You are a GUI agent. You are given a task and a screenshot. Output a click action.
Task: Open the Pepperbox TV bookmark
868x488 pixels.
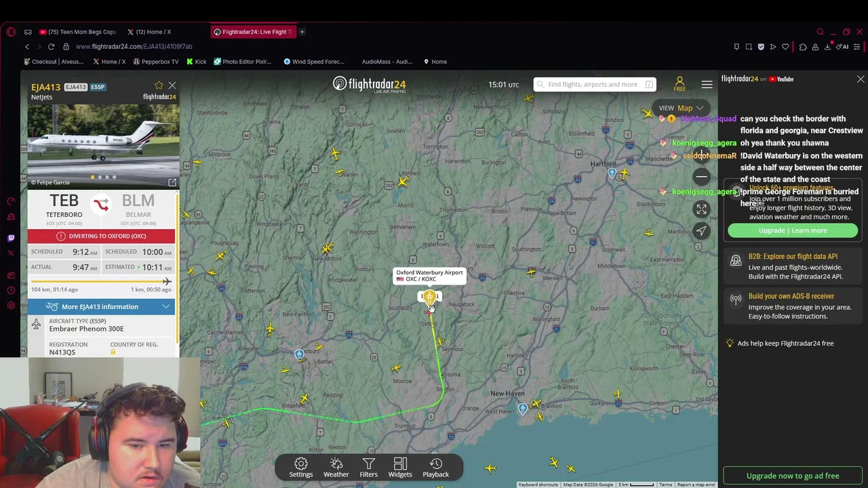pos(156,62)
